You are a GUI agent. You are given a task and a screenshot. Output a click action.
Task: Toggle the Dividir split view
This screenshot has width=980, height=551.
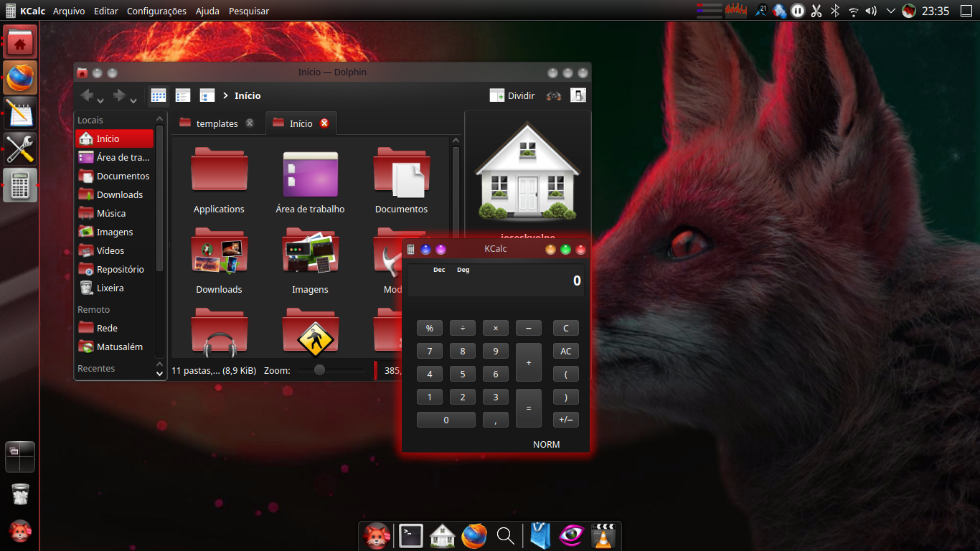tap(512, 95)
